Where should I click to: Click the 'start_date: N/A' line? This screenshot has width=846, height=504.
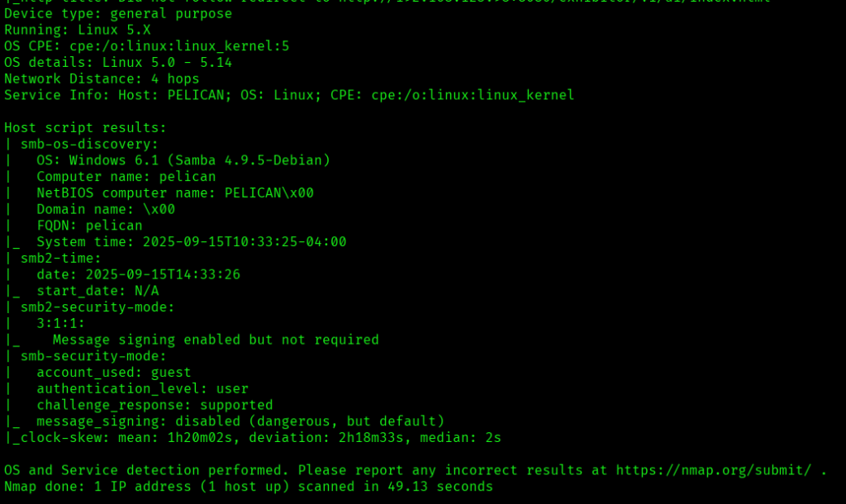[97, 291]
